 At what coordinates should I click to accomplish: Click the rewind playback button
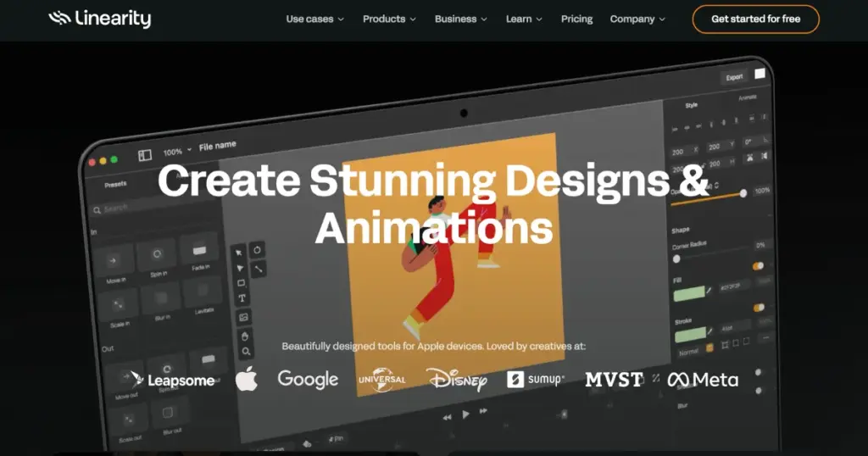448,417
